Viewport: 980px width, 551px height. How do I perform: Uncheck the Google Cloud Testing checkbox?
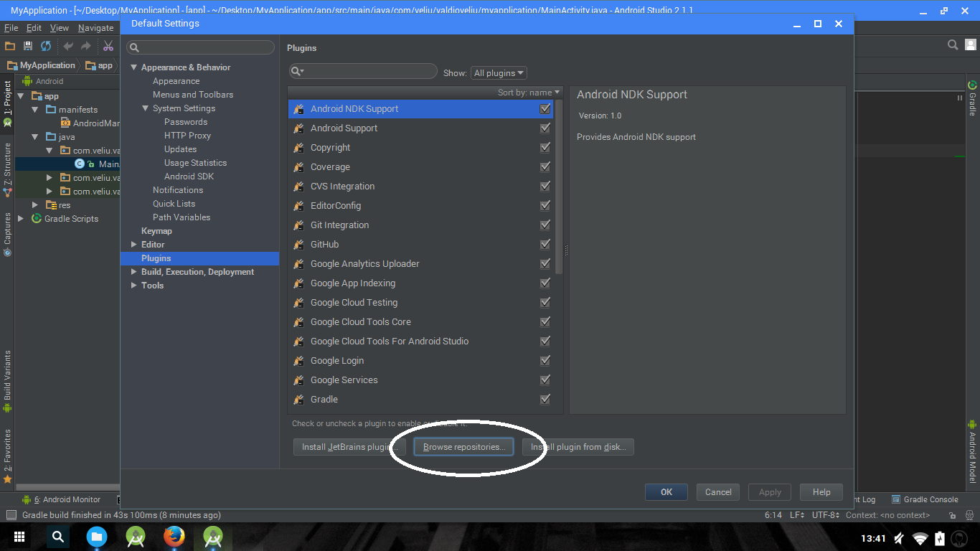545,303
